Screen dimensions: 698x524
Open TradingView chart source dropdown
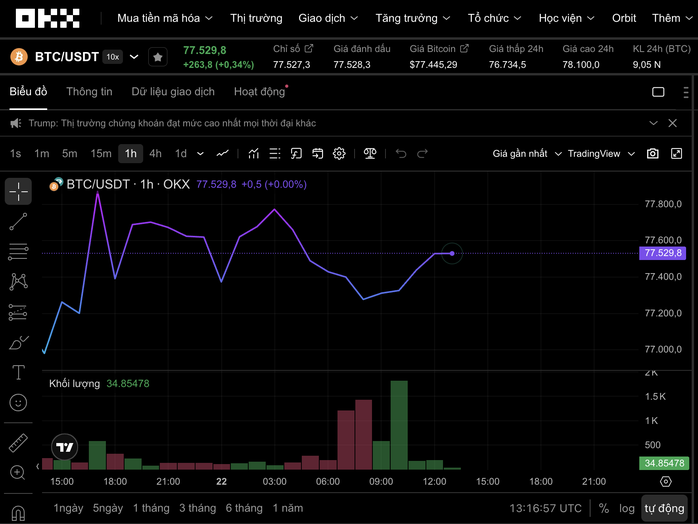(601, 154)
